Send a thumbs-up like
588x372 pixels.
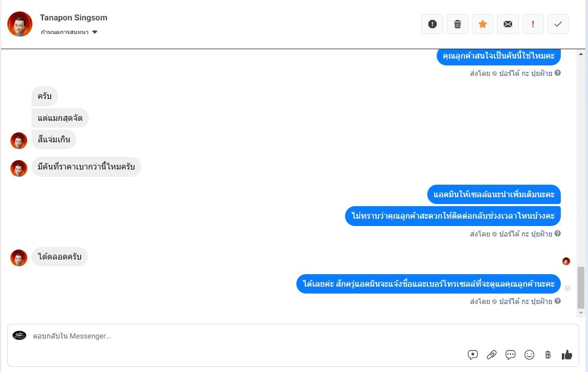pos(567,354)
